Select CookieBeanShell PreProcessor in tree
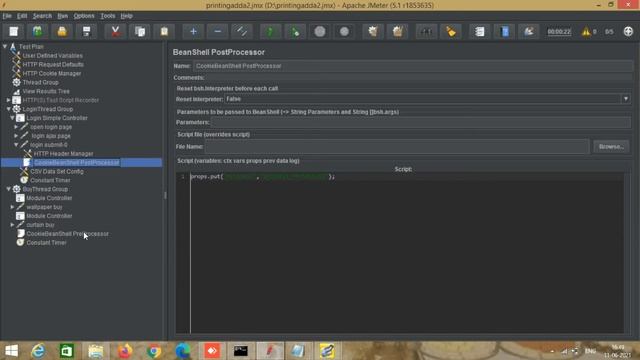The image size is (640, 360). pos(67,234)
